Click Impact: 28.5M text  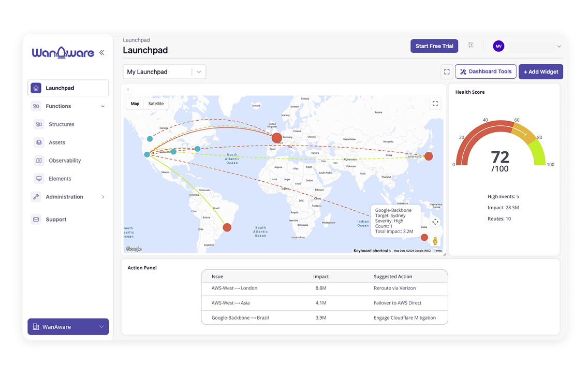pyautogui.click(x=503, y=208)
